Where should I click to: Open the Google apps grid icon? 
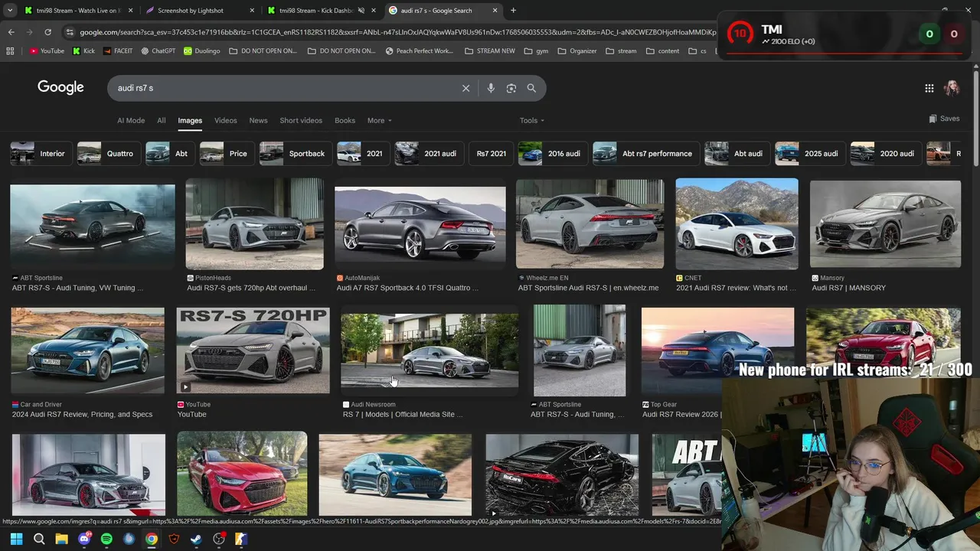929,88
